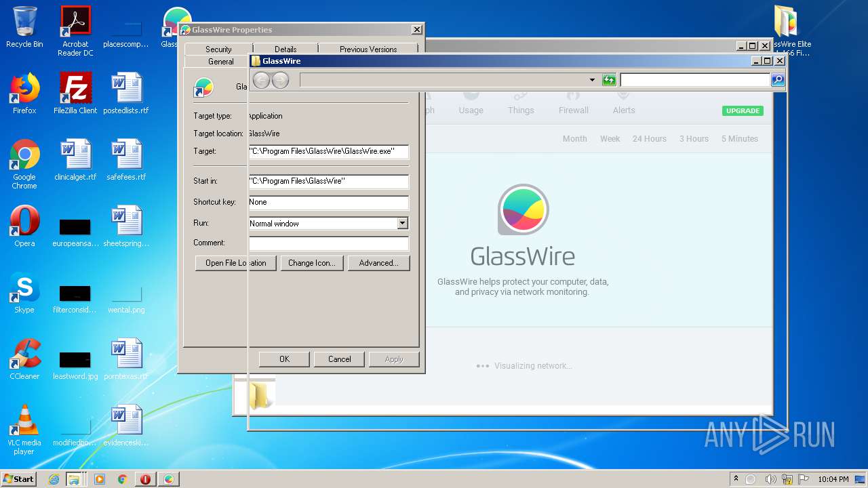Switch to Opera in the taskbar
This screenshot has width=868, height=488.
(x=145, y=479)
